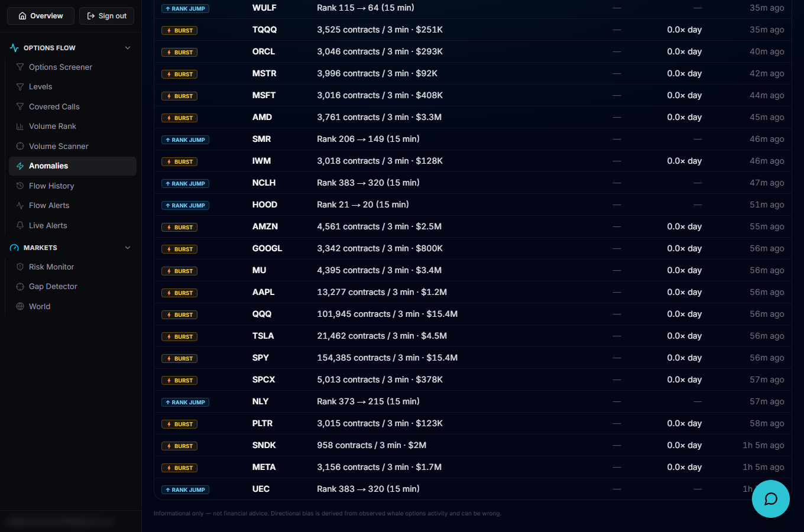Viewport: 804px width, 532px height.
Task: Click the BURST badge on AMD row
Action: (x=179, y=118)
